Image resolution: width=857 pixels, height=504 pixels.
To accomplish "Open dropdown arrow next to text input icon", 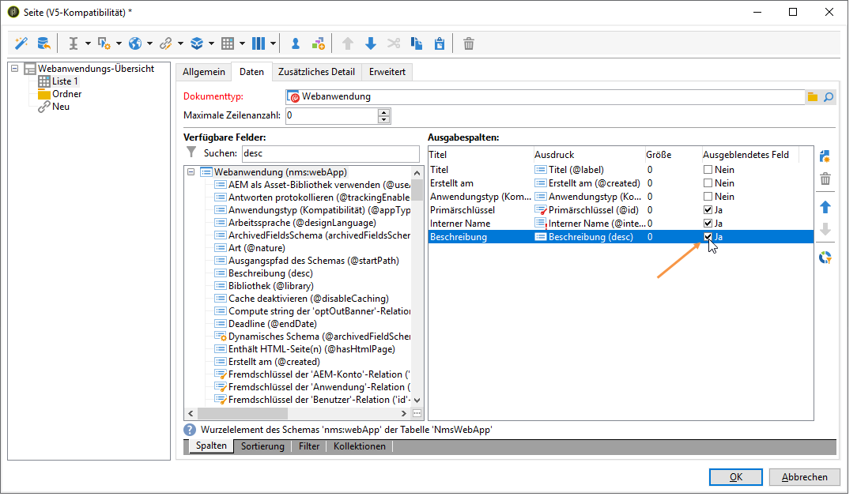I will (x=88, y=43).
